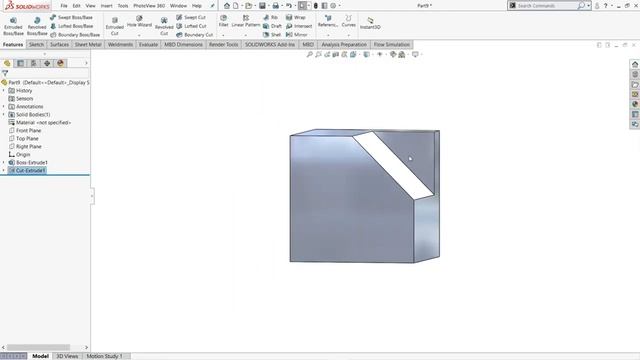The width and height of the screenshot is (640, 360).
Task: Select the Intersect feature tool
Action: pyautogui.click(x=299, y=26)
